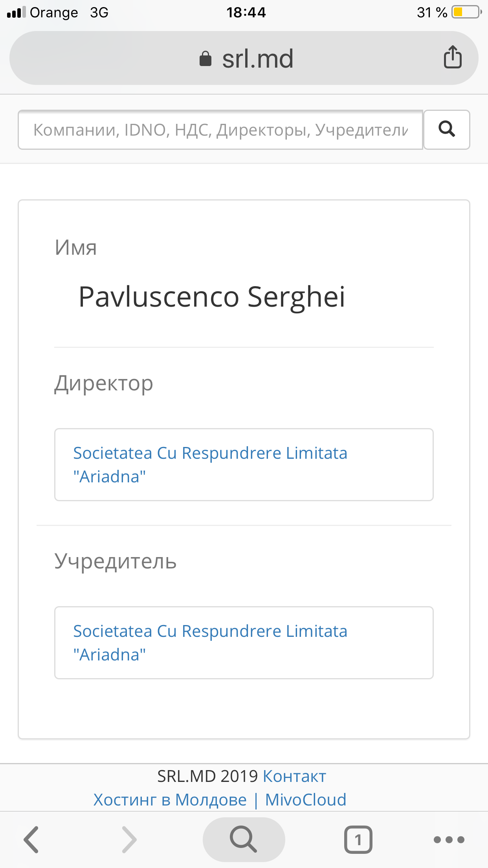Screen dimensions: 488x868
Task: Go forward with the right arrow
Action: pos(129,840)
